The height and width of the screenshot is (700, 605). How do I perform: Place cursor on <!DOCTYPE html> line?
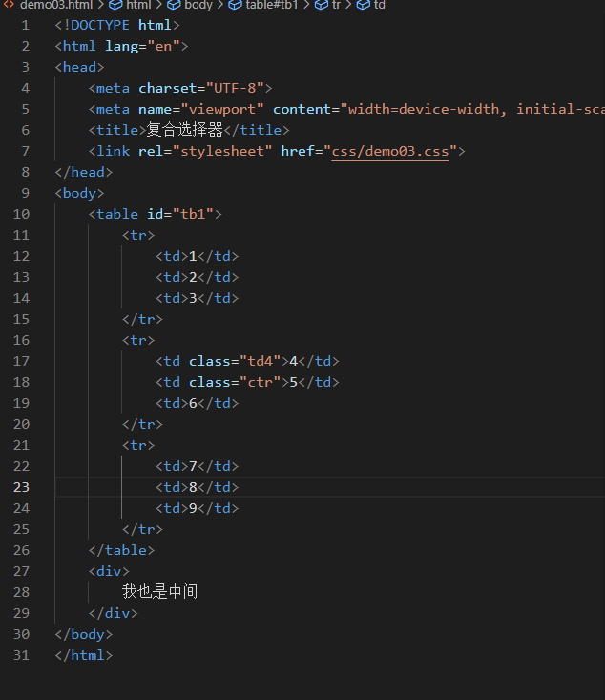(x=117, y=25)
